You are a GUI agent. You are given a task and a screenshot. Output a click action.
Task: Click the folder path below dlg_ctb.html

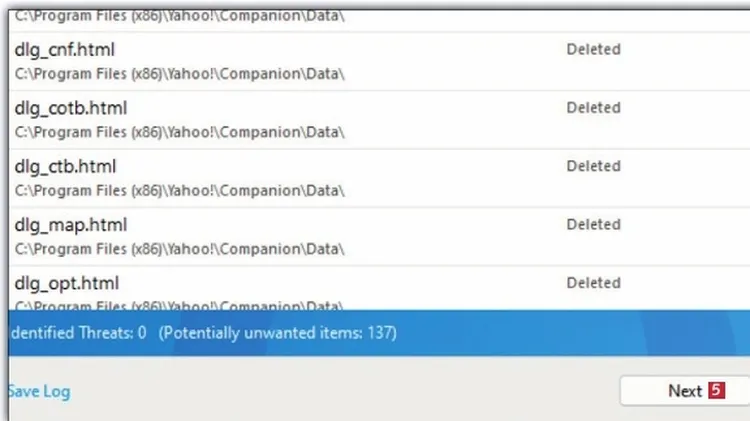click(x=179, y=191)
